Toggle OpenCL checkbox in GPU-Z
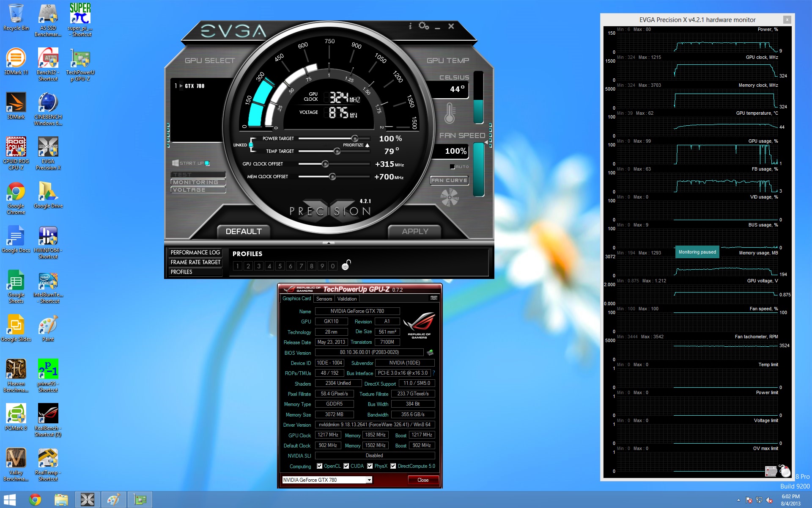This screenshot has width=812, height=508. coord(319,466)
